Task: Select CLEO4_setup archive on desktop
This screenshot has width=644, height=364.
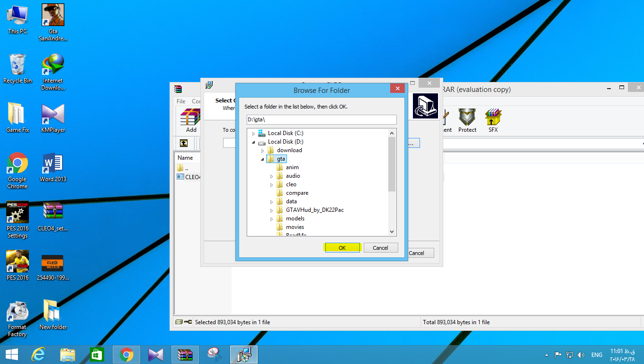Action: [53, 217]
